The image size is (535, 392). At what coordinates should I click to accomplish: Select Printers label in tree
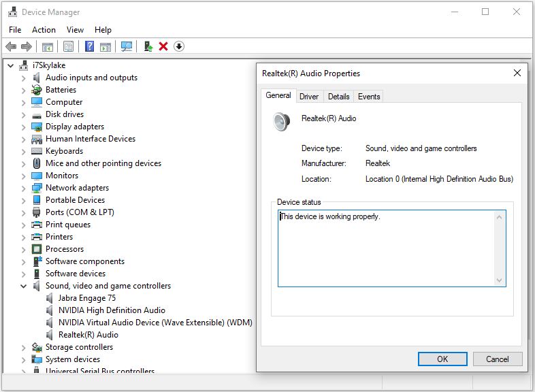(59, 237)
